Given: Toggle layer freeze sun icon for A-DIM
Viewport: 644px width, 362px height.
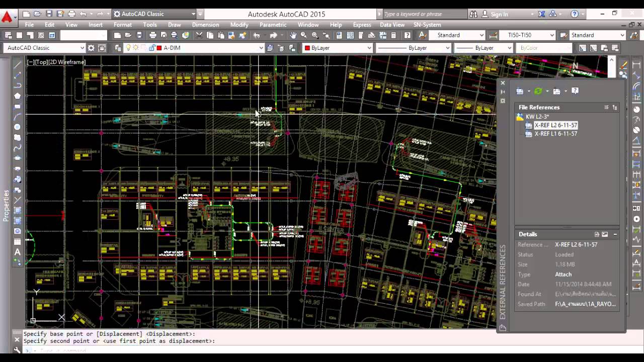Looking at the screenshot, I should coord(135,48).
